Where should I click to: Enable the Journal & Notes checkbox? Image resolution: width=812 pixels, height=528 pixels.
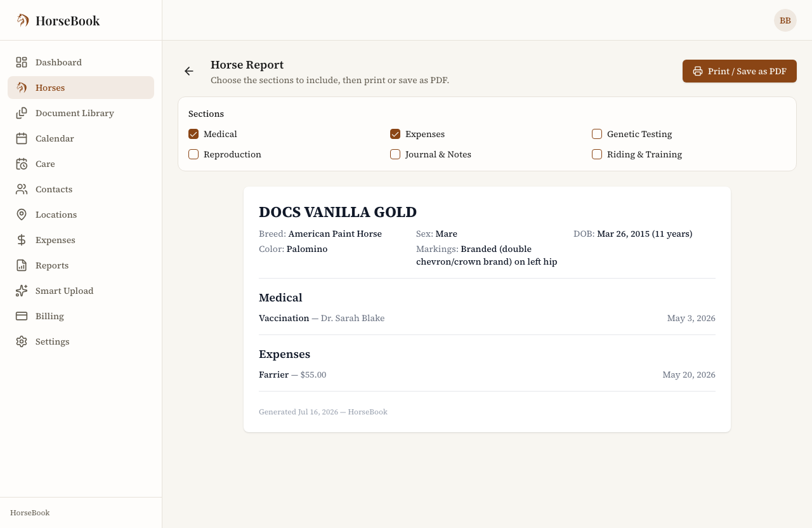point(395,154)
